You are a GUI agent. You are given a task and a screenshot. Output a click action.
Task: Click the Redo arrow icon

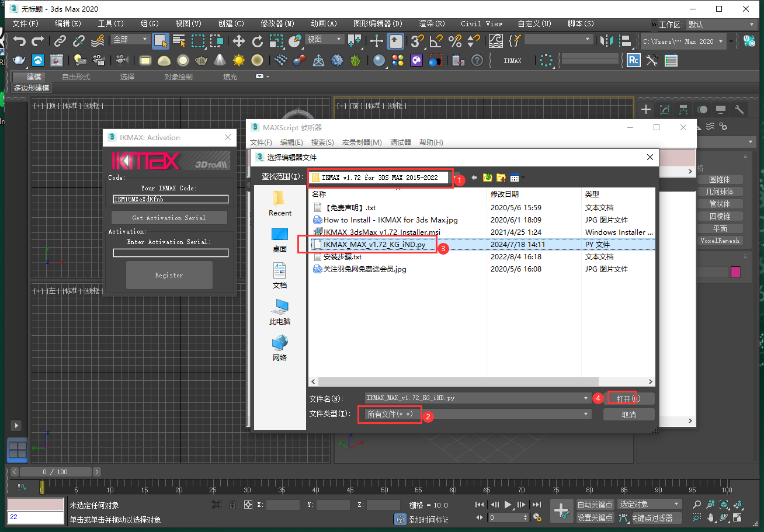38,41
